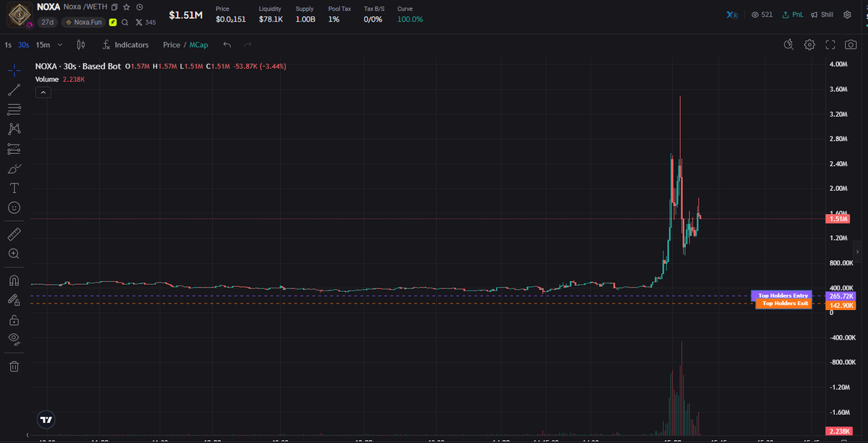The image size is (868, 443).
Task: Toggle fullscreen chart mode
Action: pos(830,45)
